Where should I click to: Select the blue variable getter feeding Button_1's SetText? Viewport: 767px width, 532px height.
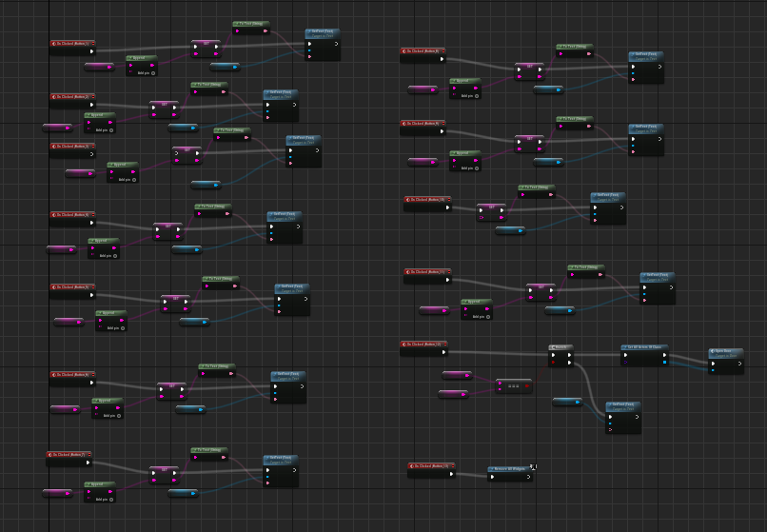(x=225, y=67)
